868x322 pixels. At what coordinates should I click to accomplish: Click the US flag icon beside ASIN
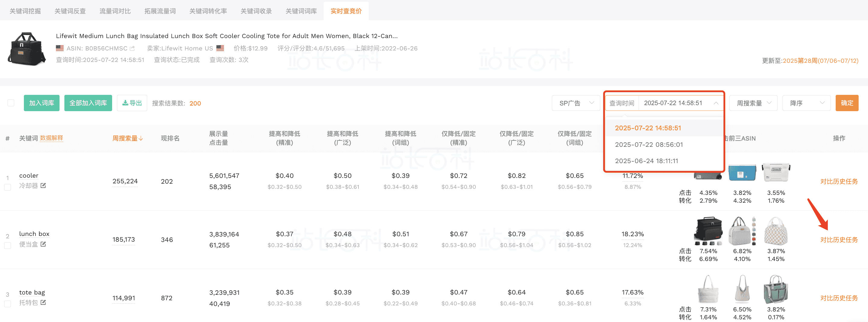(60, 48)
